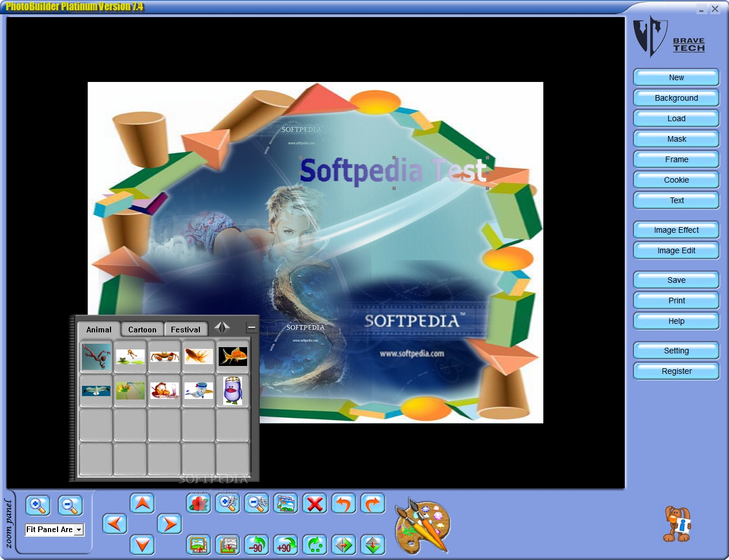Move object left with the left arrow
This screenshot has height=560, width=729.
[114, 524]
